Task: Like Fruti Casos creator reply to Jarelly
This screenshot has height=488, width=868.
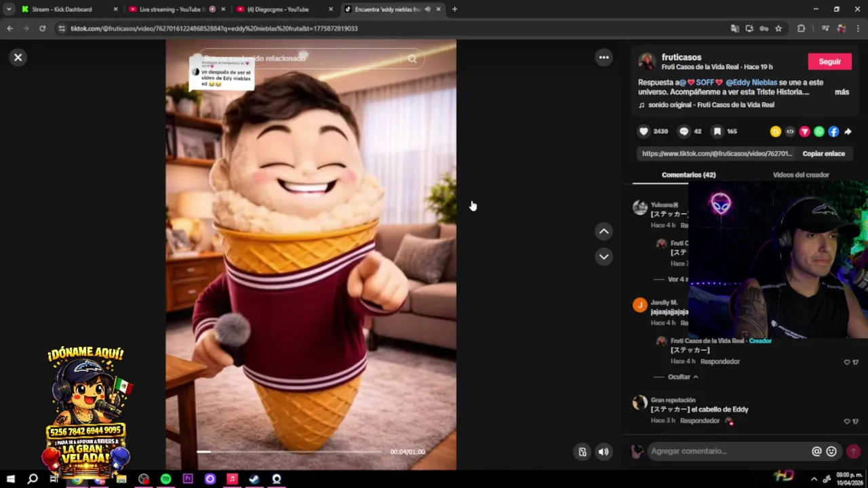Action: (x=847, y=363)
